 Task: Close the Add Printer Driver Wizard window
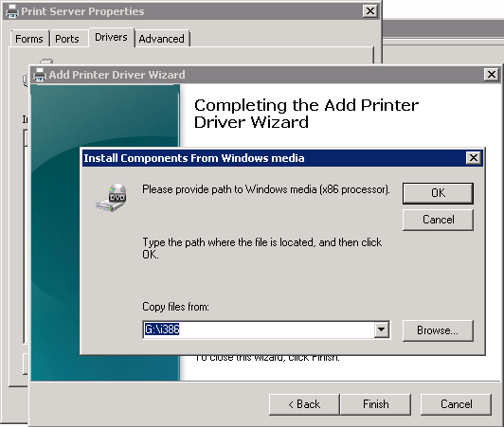[x=491, y=75]
